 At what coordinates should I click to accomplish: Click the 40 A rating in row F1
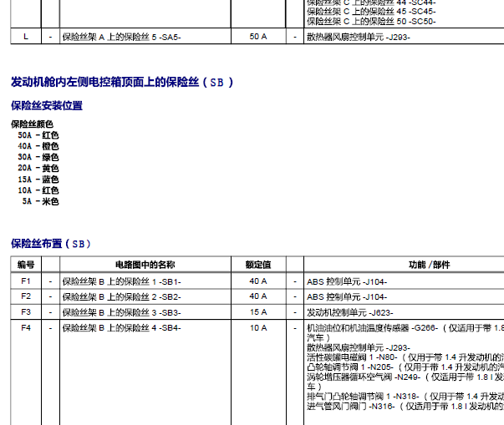pos(258,281)
